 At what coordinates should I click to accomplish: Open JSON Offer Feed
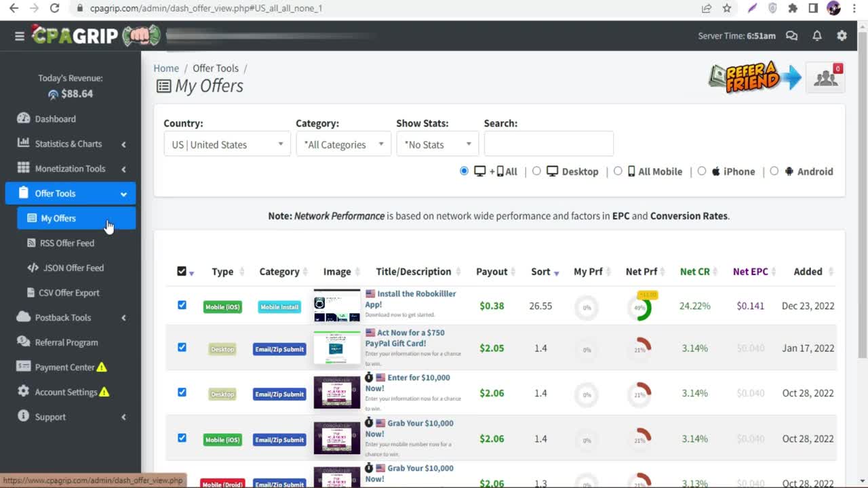coord(74,268)
